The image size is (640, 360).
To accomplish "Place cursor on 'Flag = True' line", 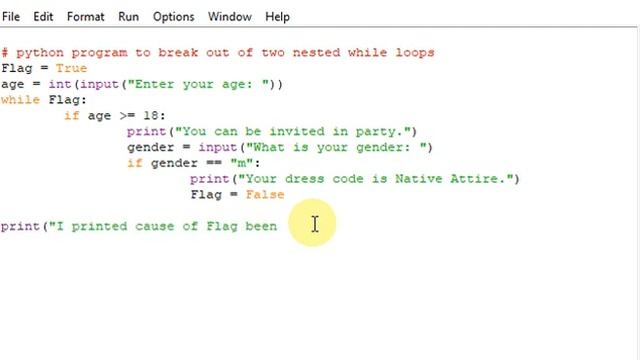I will point(44,68).
